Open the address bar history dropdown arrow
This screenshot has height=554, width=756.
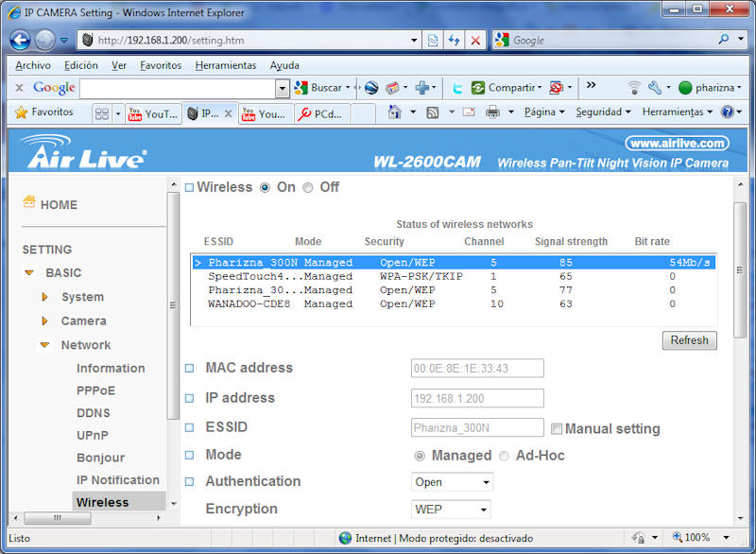pos(414,40)
